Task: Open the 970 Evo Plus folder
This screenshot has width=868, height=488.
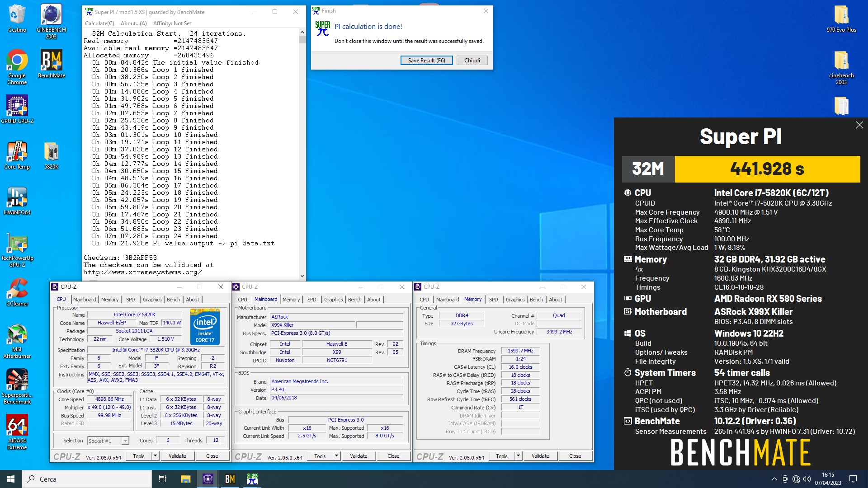Action: pos(841,19)
